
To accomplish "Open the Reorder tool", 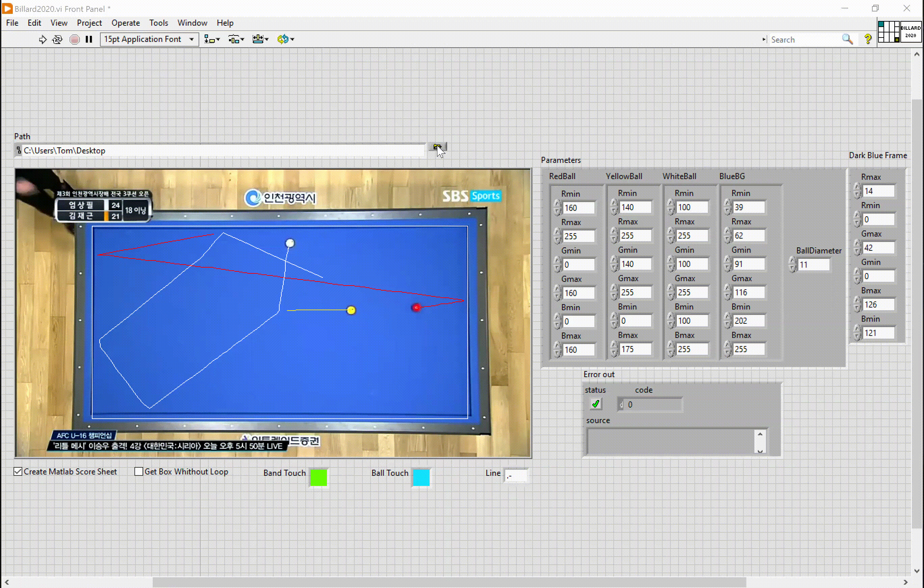I will tap(285, 39).
